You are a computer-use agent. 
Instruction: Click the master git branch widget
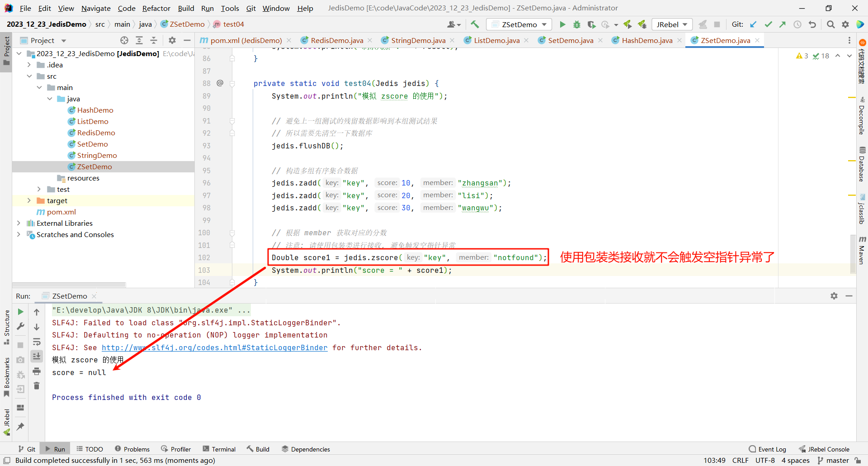click(x=833, y=460)
